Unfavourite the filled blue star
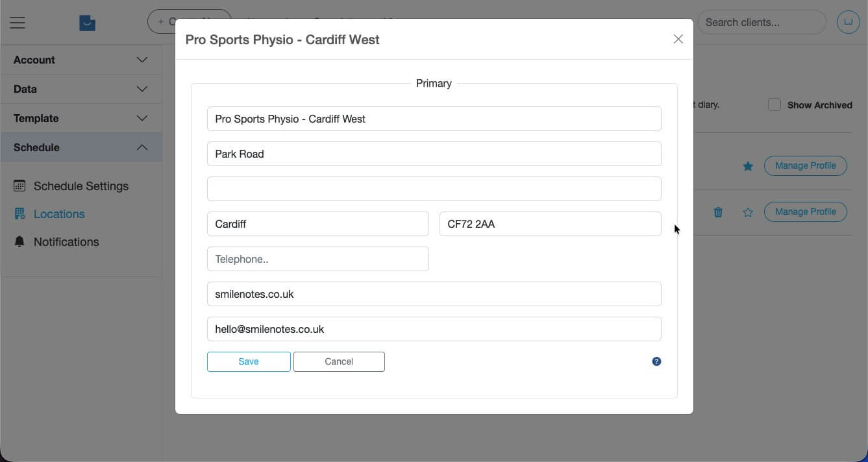Screen dimensions: 868x462 click(748, 165)
